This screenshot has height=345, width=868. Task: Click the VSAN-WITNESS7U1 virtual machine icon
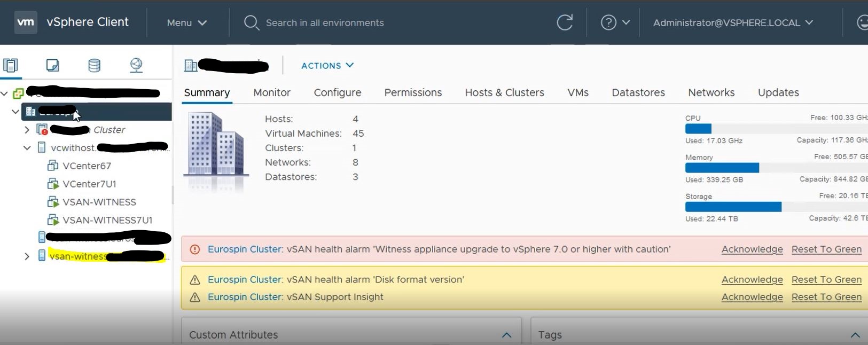coord(53,220)
